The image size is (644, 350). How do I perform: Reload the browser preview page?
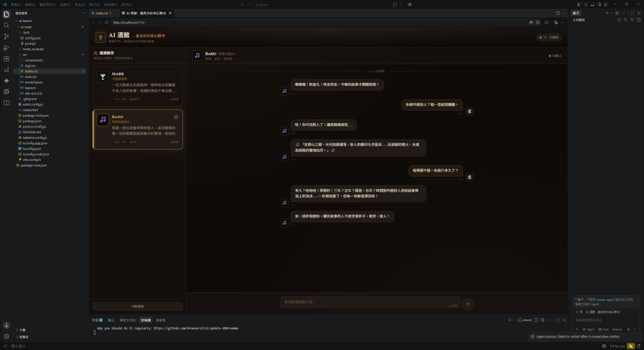(107, 23)
